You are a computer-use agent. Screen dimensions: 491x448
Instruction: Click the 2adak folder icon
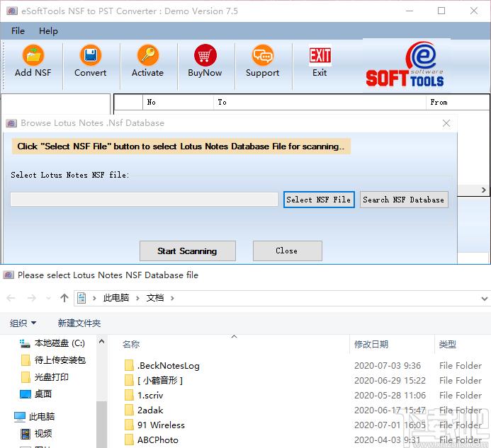129,410
